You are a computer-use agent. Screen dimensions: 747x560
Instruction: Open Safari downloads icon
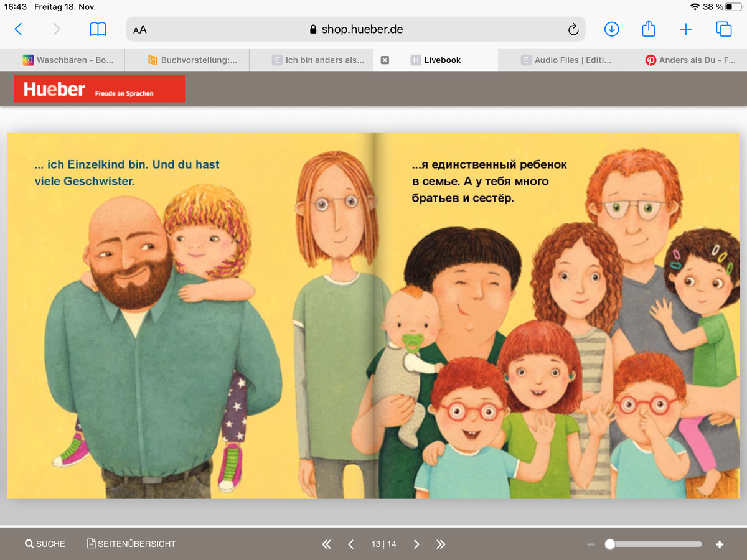[x=612, y=29]
